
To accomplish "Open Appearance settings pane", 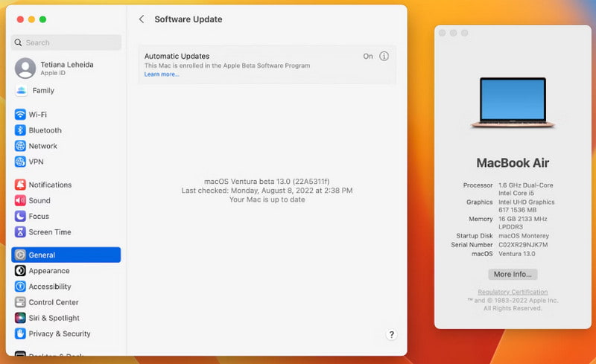I will pos(49,271).
